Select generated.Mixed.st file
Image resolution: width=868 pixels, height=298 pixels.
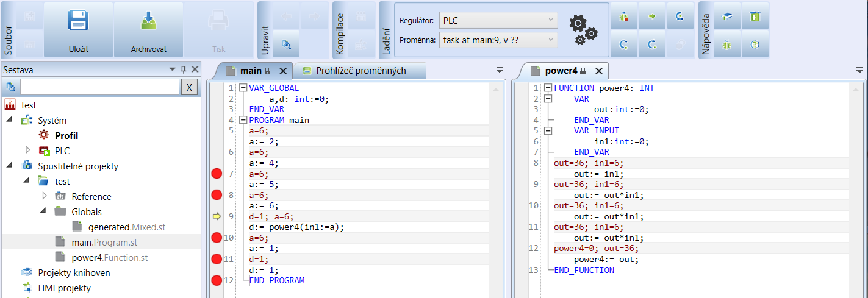tap(127, 227)
